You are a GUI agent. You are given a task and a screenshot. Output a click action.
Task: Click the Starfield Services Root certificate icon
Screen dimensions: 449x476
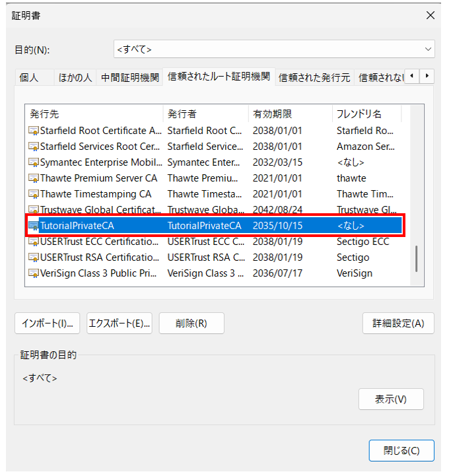click(x=34, y=147)
